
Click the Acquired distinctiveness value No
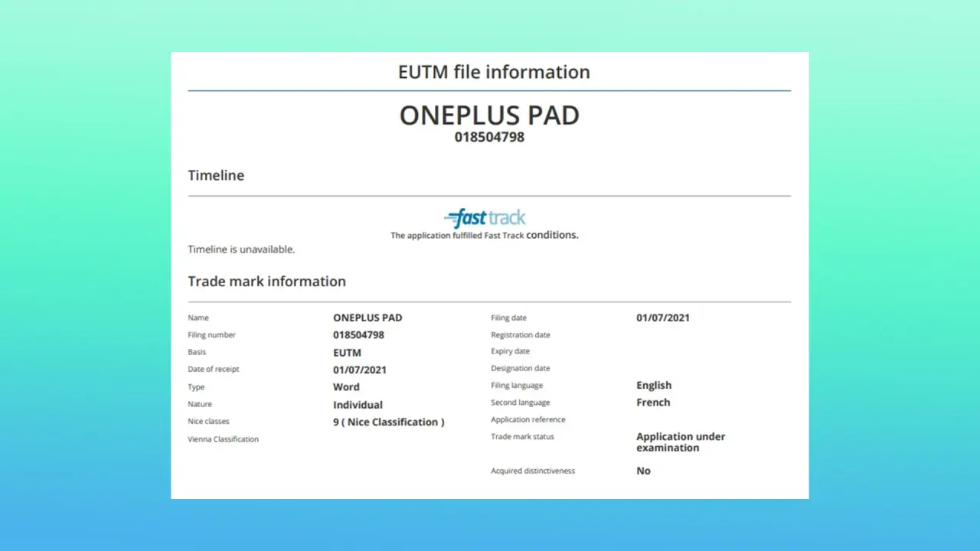point(643,471)
